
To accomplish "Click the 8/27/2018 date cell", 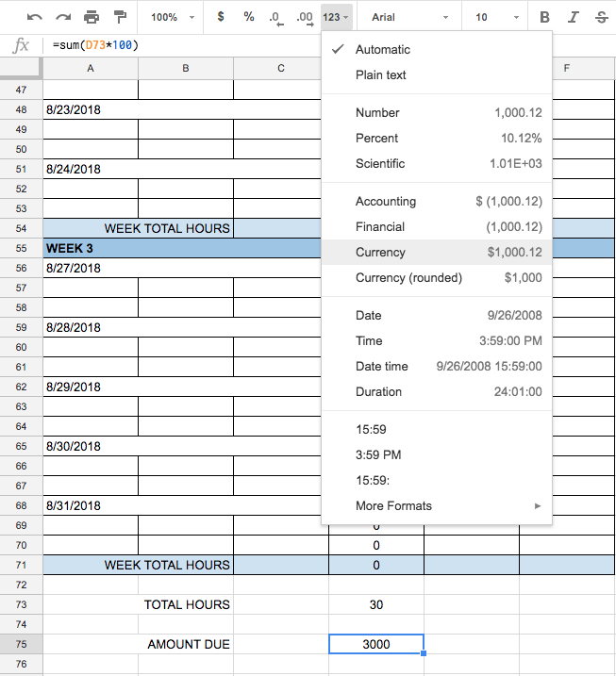I will point(182,268).
